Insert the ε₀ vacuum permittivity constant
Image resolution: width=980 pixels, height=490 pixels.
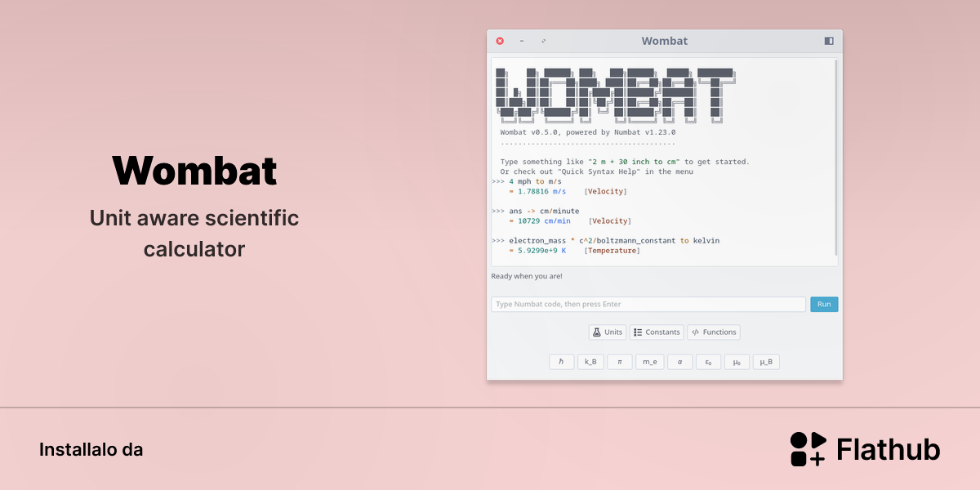click(708, 361)
